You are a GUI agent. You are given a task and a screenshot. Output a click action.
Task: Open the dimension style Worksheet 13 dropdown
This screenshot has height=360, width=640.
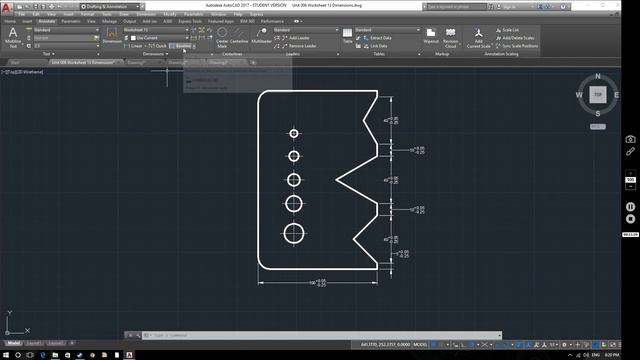pyautogui.click(x=156, y=30)
